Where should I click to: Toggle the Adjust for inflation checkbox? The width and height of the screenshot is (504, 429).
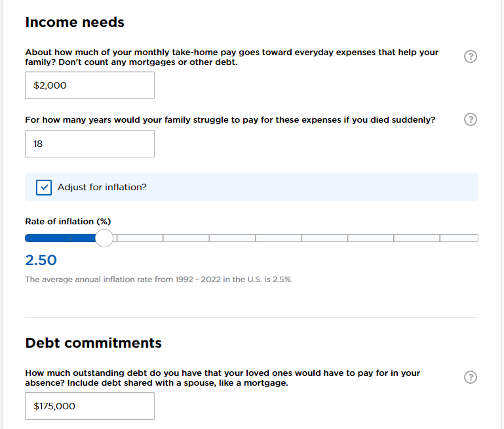coord(44,187)
